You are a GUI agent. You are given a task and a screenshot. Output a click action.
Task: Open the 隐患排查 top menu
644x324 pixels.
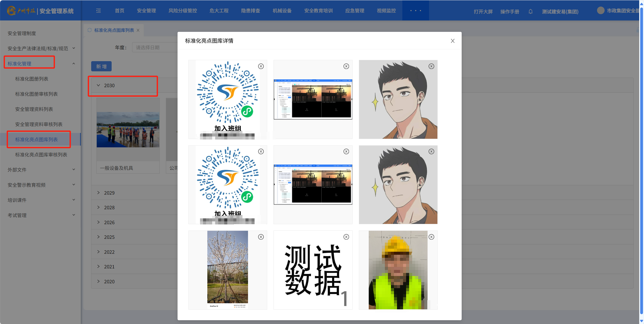[251, 11]
